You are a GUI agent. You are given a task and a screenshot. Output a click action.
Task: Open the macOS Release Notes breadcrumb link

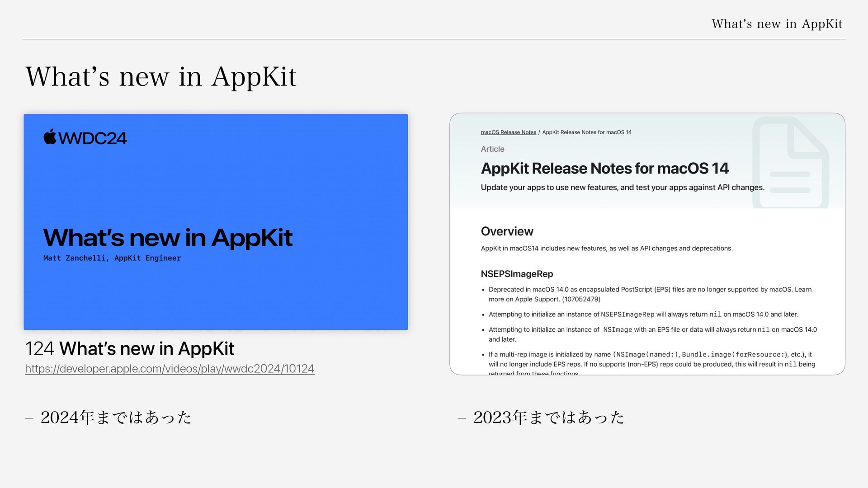(x=508, y=132)
